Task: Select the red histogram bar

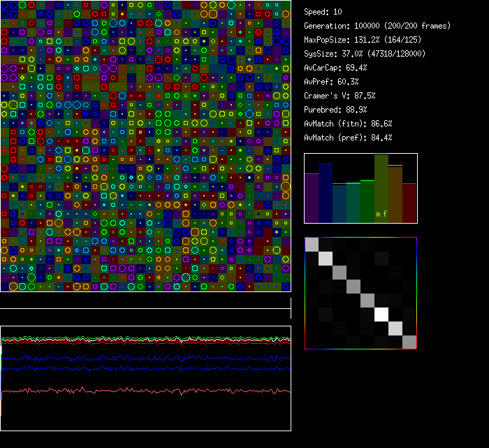Action: [x=409, y=203]
